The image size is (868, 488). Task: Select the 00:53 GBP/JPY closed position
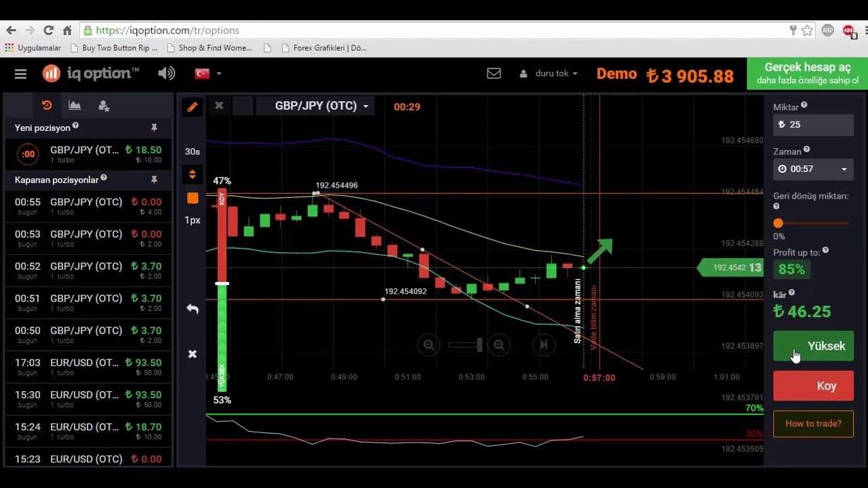[x=88, y=238]
